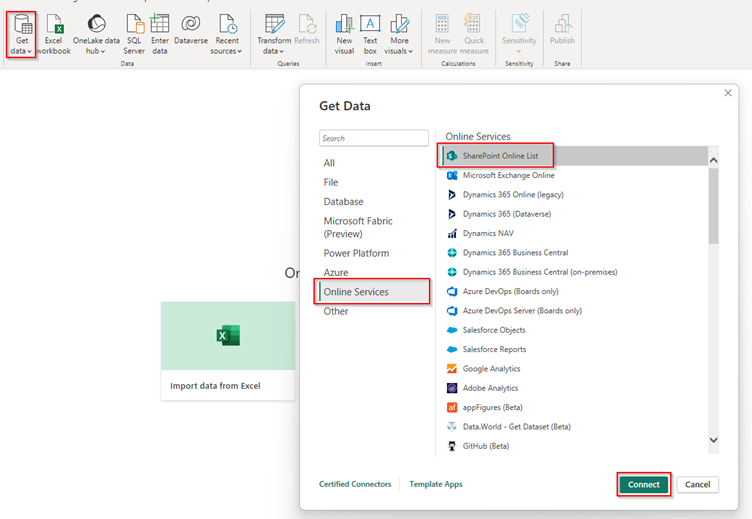
Task: Click the Connect button
Action: click(x=644, y=484)
